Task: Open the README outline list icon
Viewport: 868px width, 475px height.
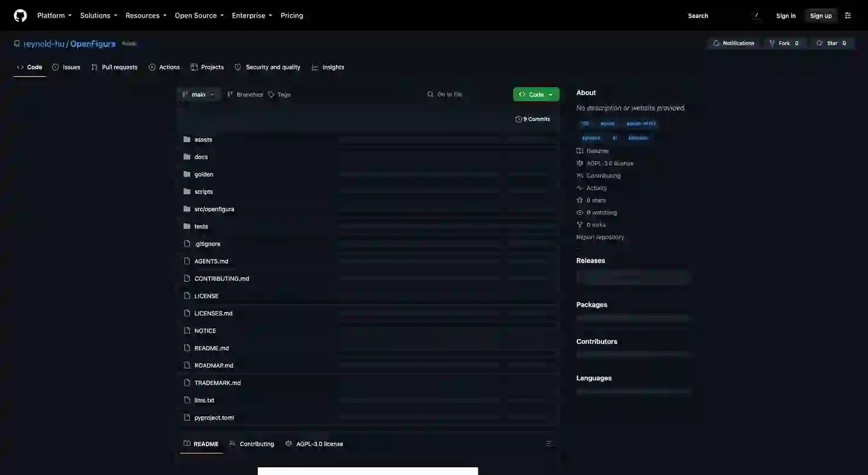Action: (548, 444)
